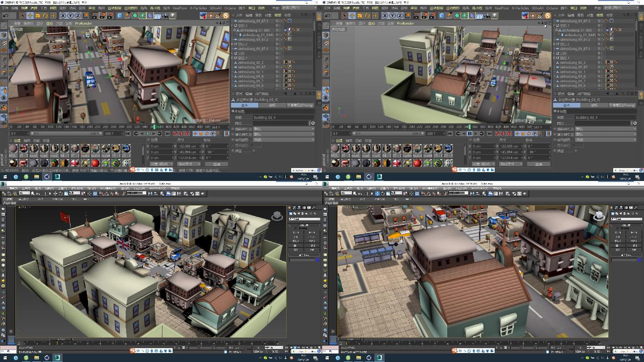Select Move tool in bottom-left 3ds Max toolbar
644x362 pixels.
click(x=55, y=193)
